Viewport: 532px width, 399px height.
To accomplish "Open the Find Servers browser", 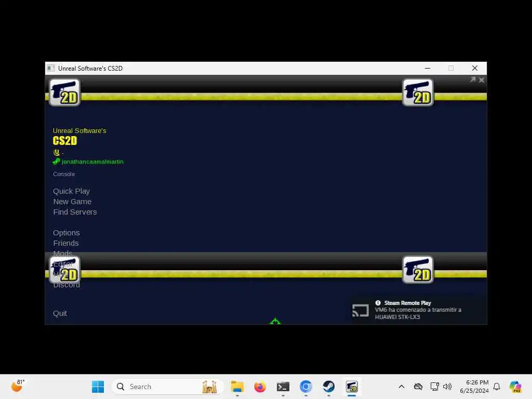I will pyautogui.click(x=75, y=212).
